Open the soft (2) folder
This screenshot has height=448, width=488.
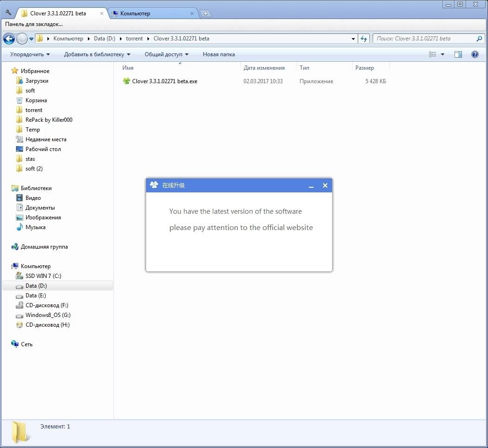pos(34,169)
